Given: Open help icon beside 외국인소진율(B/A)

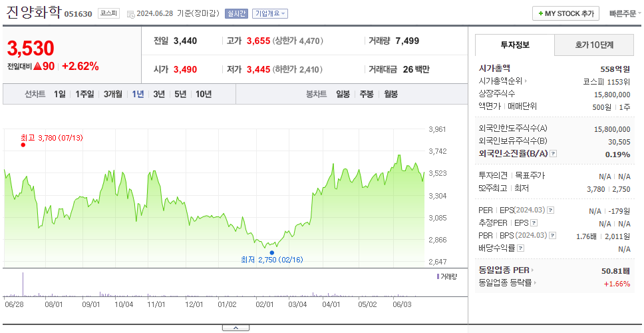Looking at the screenshot, I should (x=554, y=154).
